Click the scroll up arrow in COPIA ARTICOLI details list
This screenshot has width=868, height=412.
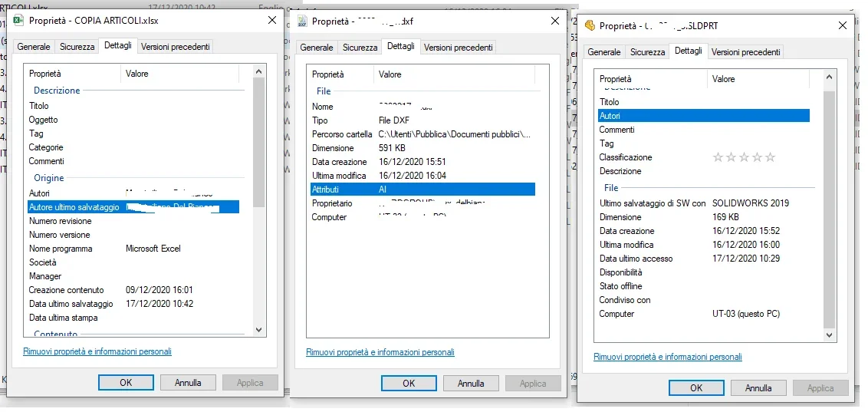click(258, 71)
